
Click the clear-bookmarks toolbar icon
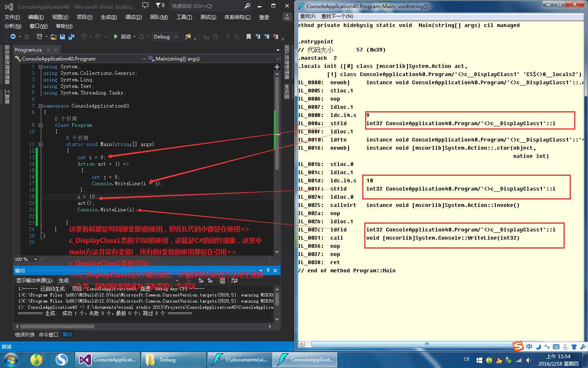(276, 37)
